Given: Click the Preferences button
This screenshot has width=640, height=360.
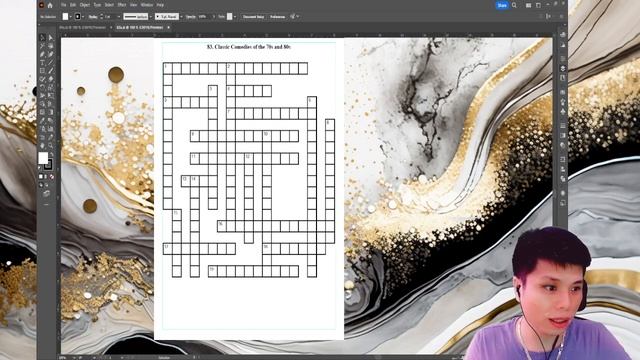Looking at the screenshot, I should (278, 17).
